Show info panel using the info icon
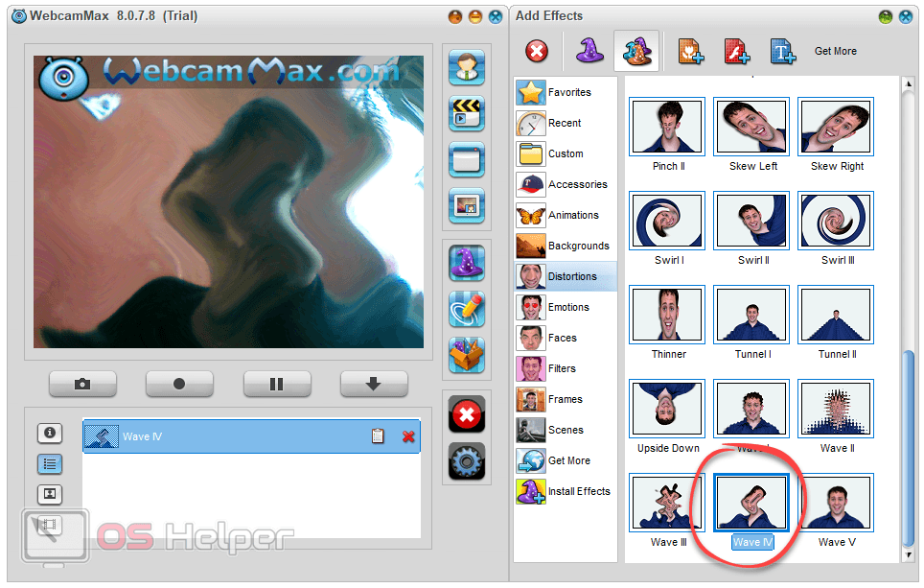924x588 pixels. tap(49, 434)
